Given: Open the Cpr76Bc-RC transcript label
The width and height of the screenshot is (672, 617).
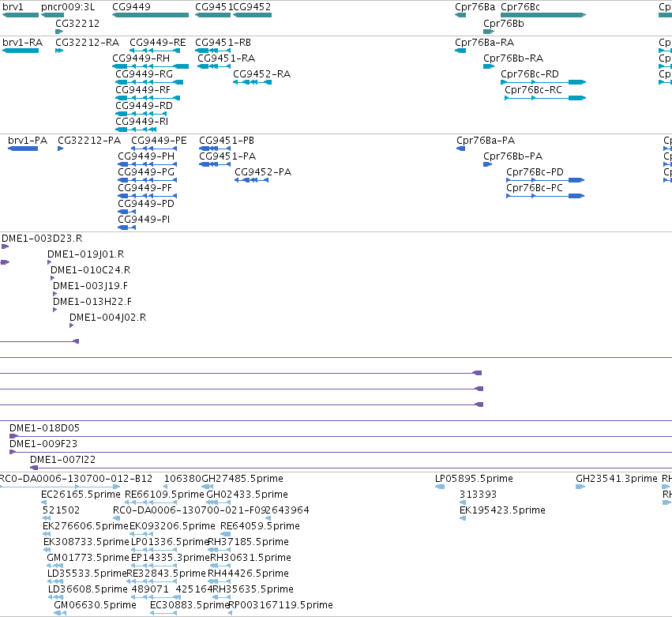Looking at the screenshot, I should (533, 89).
